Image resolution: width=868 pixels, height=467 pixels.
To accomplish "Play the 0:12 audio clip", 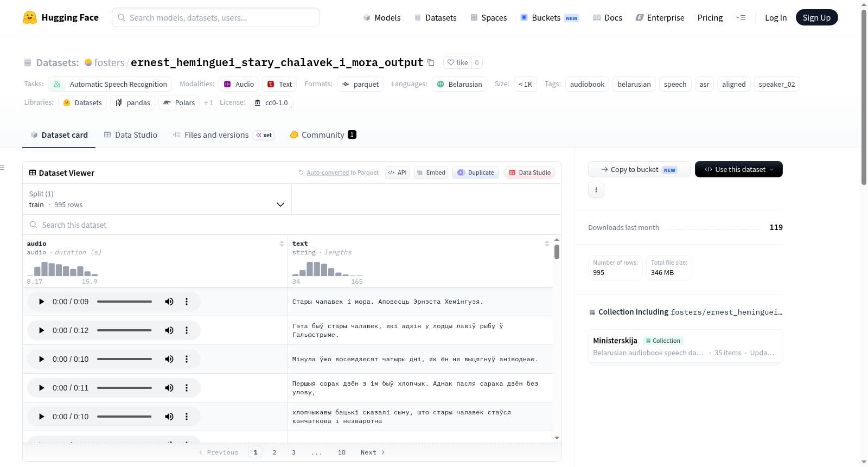I will pos(41,330).
